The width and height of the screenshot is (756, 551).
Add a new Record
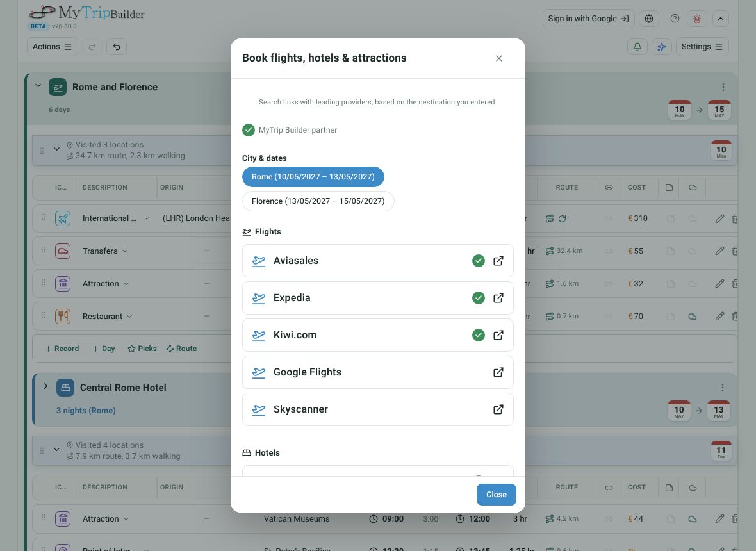[x=62, y=349]
